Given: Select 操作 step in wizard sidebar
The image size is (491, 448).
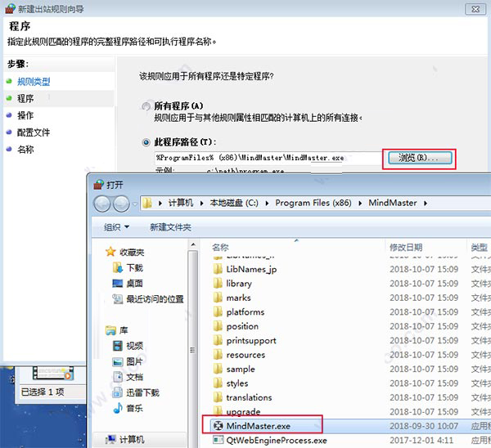Looking at the screenshot, I should click(x=25, y=115).
